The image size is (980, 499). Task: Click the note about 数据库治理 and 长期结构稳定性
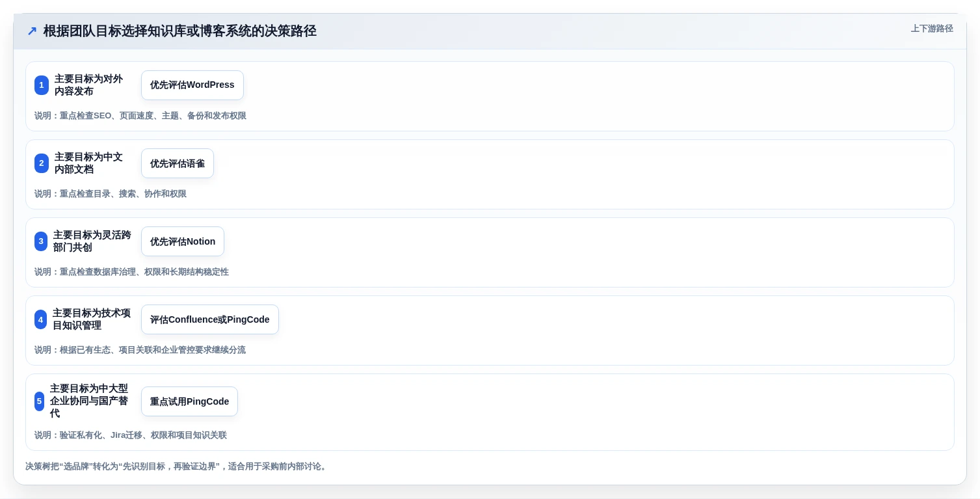pyautogui.click(x=132, y=272)
